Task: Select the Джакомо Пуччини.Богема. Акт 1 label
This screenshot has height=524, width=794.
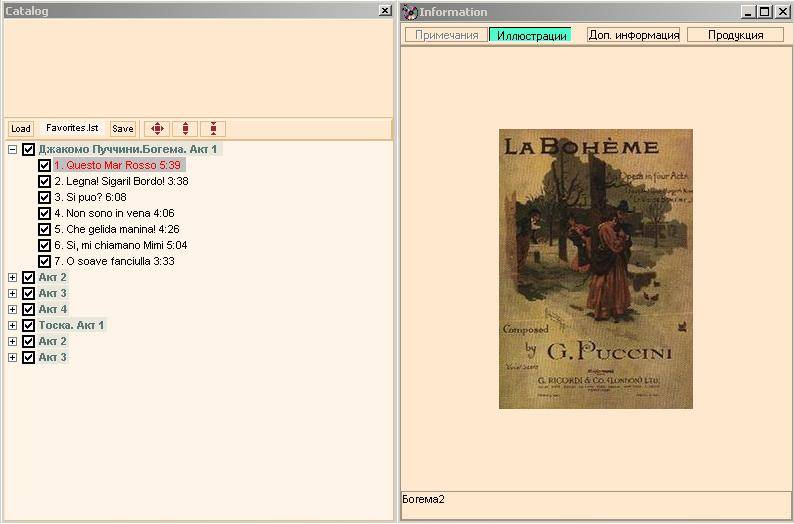Action: tap(128, 149)
